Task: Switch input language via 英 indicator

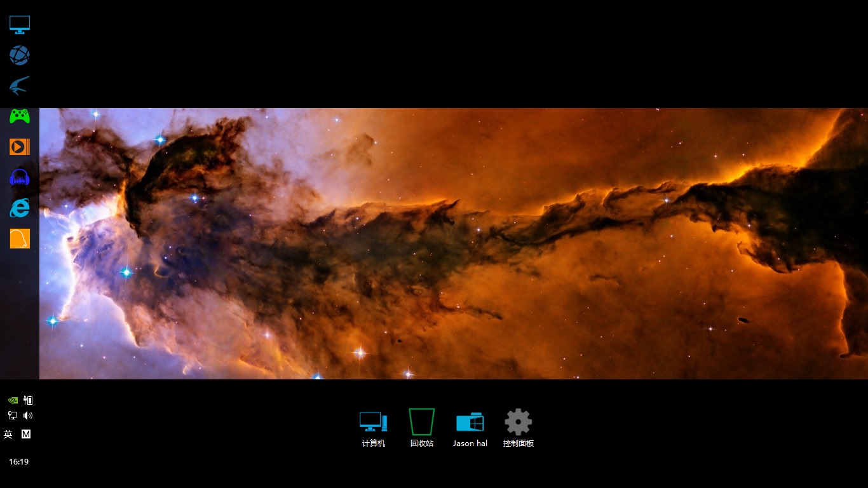Action: pos(8,435)
